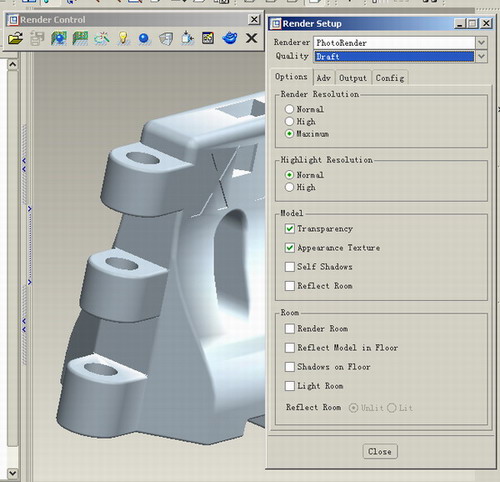Select Normal render resolution
This screenshot has height=482, width=500.
tap(289, 109)
